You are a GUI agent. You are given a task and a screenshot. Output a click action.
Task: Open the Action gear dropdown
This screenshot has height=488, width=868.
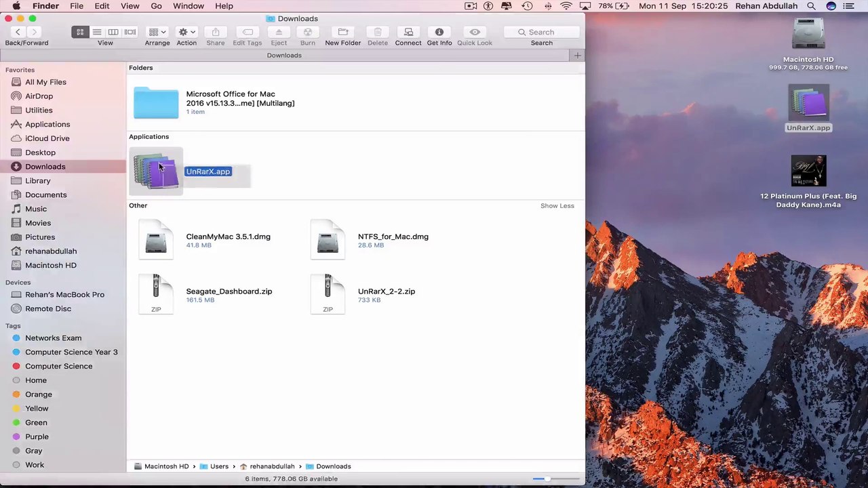click(x=186, y=32)
